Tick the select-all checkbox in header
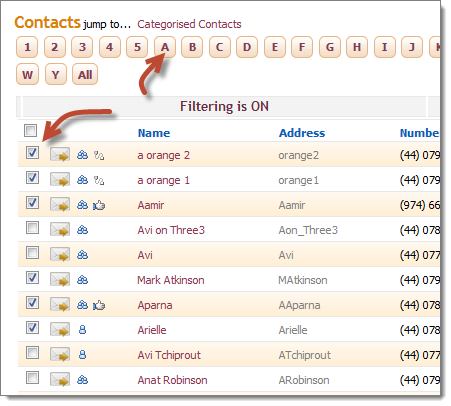 tap(30, 130)
